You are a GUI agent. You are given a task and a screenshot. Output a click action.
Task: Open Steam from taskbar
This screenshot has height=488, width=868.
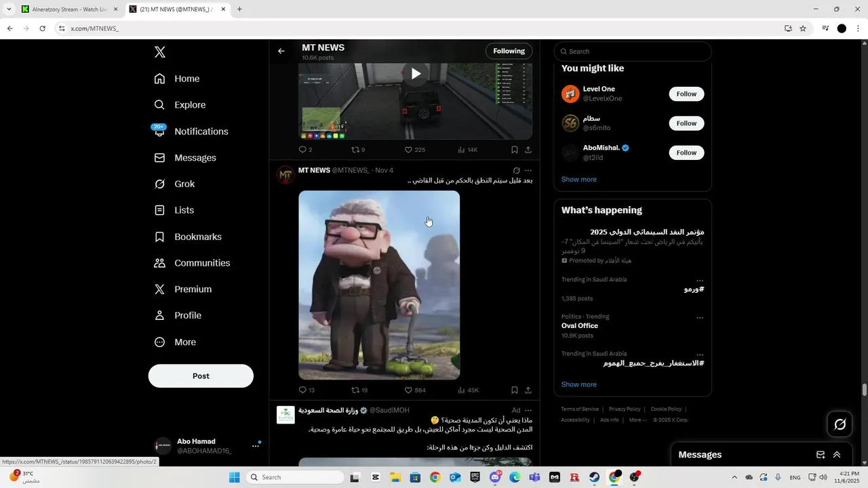point(595,477)
